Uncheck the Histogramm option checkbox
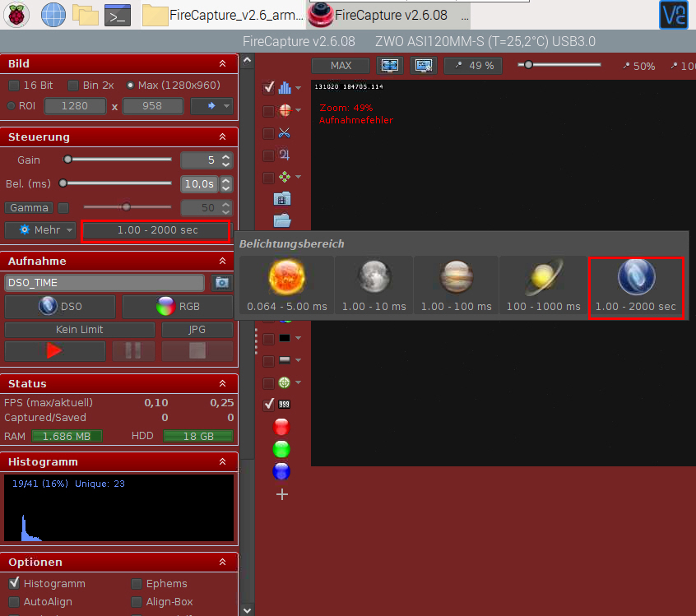Screen dimensions: 696x616 [14, 583]
